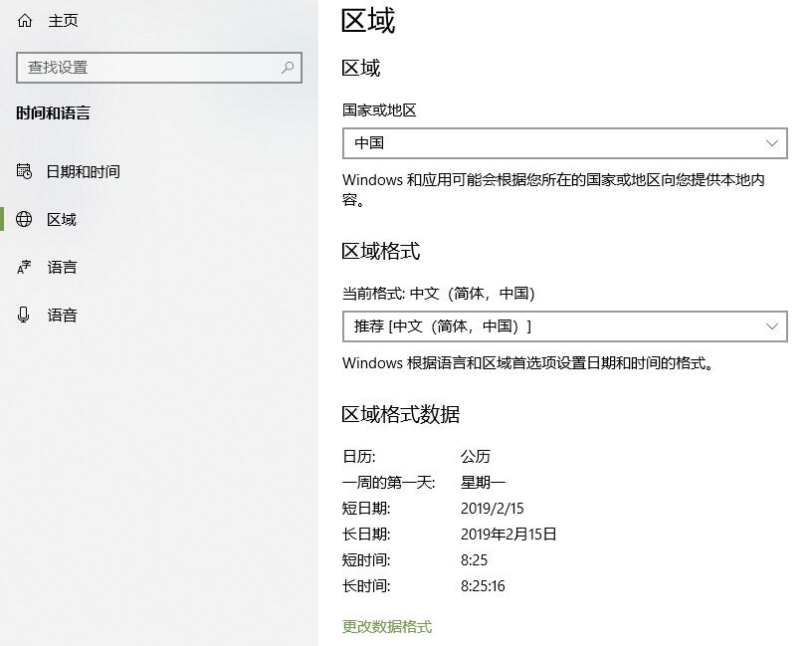Click the 时间和语言 section heading
Viewport: 812px width, 646px height.
tap(53, 112)
